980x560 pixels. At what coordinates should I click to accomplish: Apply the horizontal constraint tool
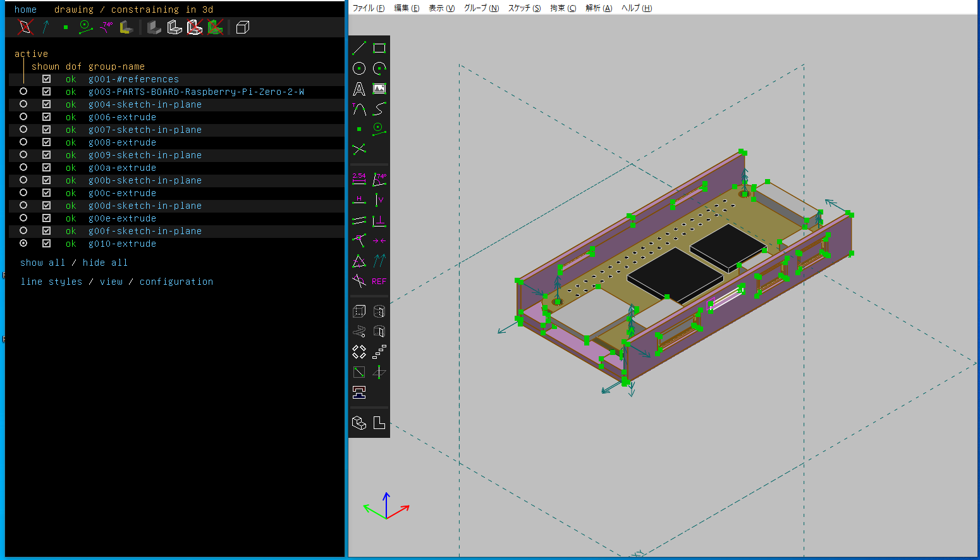[x=359, y=200]
